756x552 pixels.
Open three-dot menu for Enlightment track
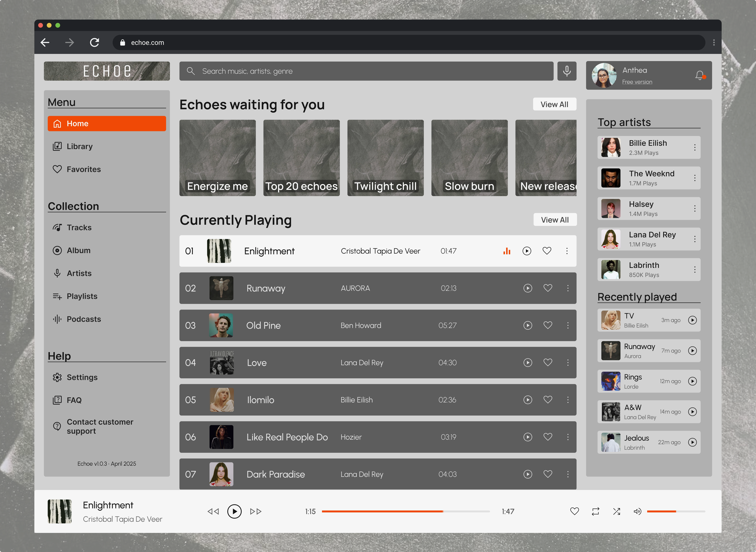[x=567, y=251]
